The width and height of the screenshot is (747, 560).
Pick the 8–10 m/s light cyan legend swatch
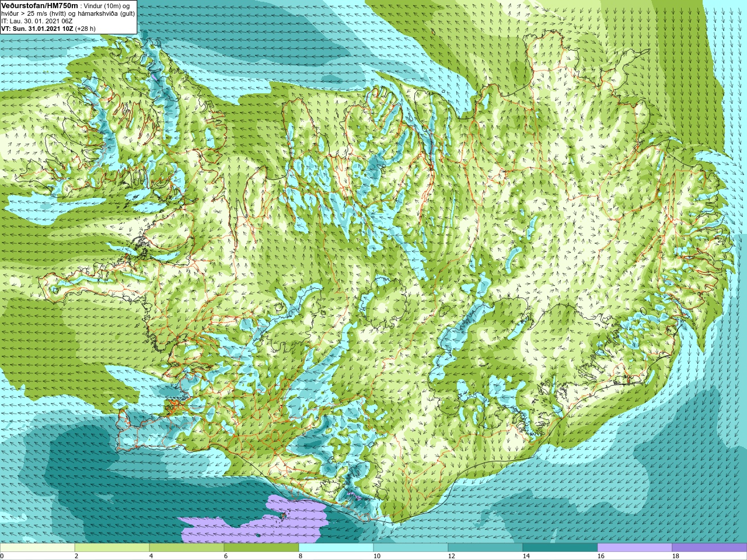(336, 548)
